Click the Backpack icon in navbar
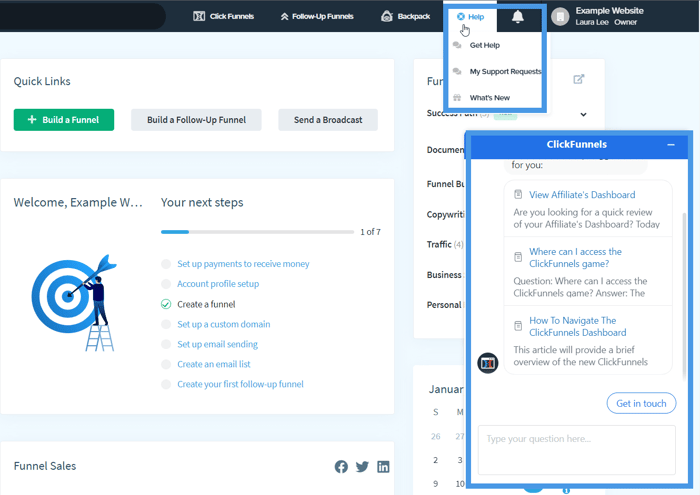The height and width of the screenshot is (495, 700). [x=387, y=17]
